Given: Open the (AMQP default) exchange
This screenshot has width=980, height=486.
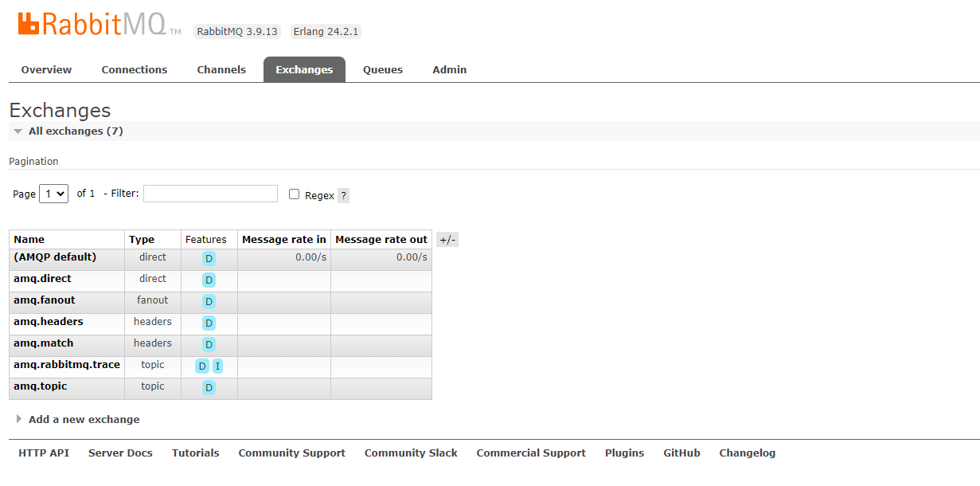Looking at the screenshot, I should click(x=55, y=257).
